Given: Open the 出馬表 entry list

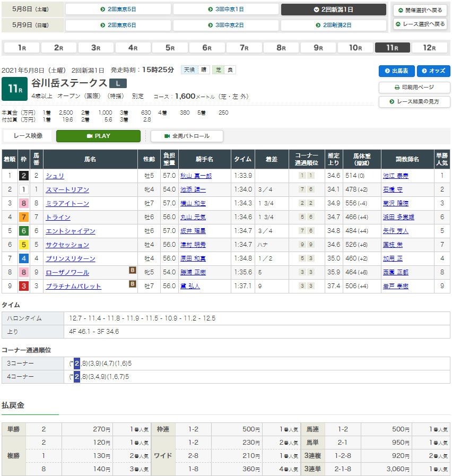Looking at the screenshot, I should (396, 71).
